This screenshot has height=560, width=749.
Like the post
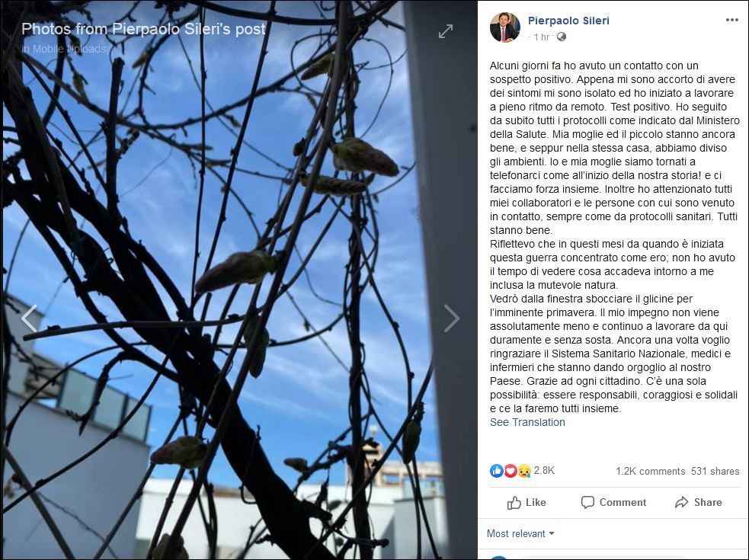527,503
